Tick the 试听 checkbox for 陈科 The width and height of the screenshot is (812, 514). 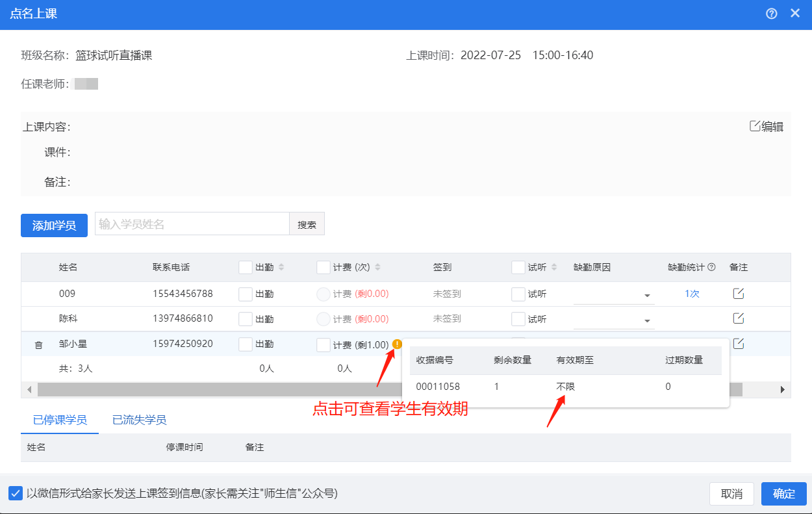coord(518,319)
